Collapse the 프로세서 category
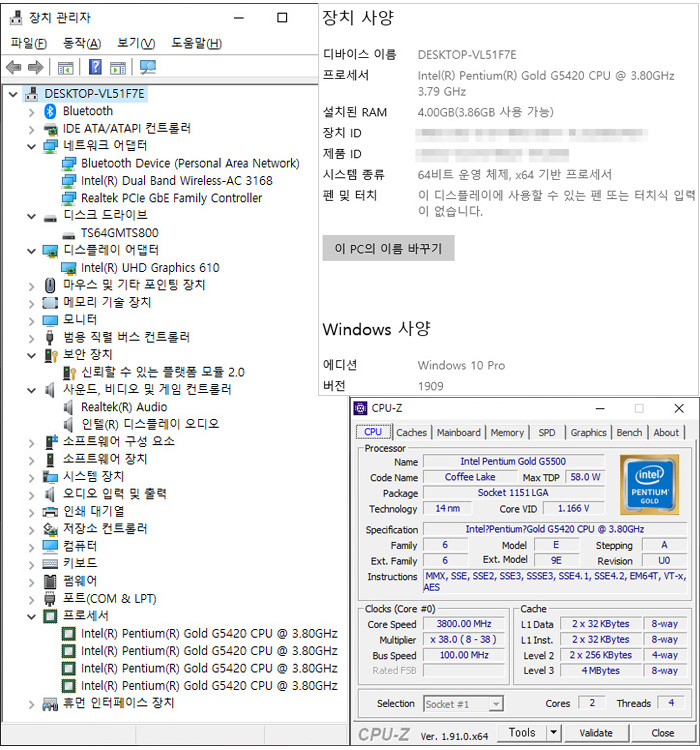The width and height of the screenshot is (700, 750). click(32, 617)
